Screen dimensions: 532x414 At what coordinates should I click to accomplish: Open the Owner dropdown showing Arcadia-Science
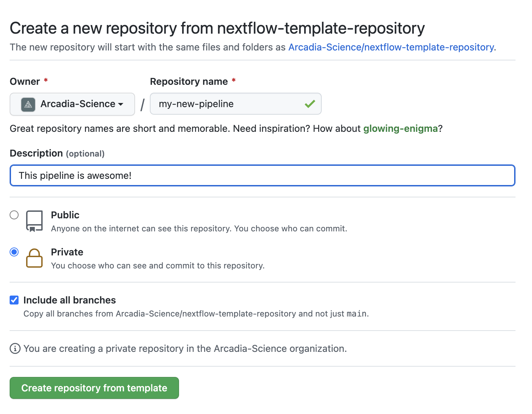(x=72, y=104)
